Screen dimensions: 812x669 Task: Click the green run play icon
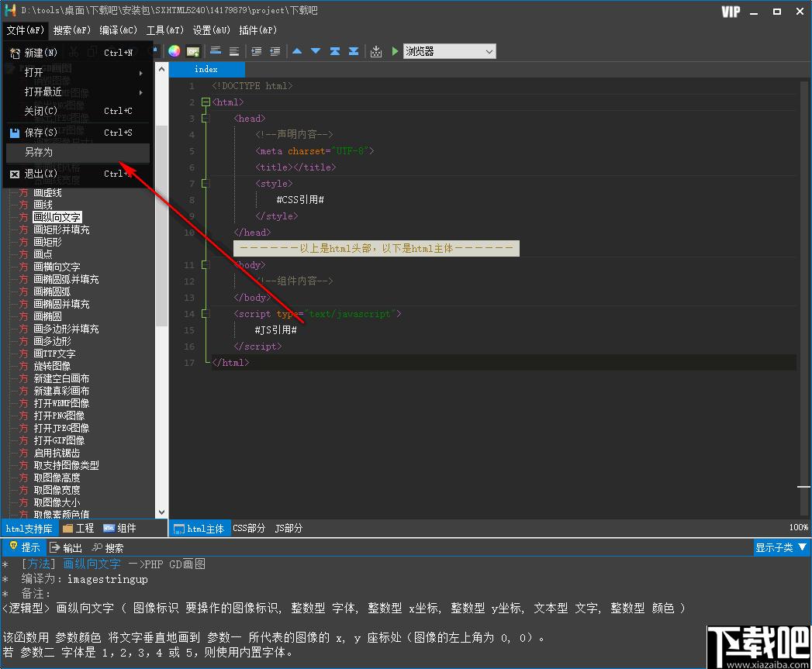pos(395,51)
